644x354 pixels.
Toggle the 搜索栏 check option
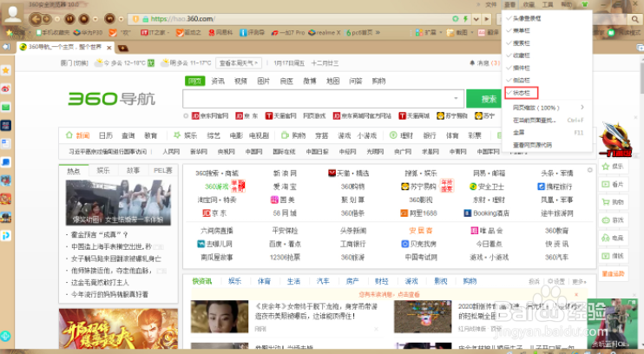coord(547,43)
